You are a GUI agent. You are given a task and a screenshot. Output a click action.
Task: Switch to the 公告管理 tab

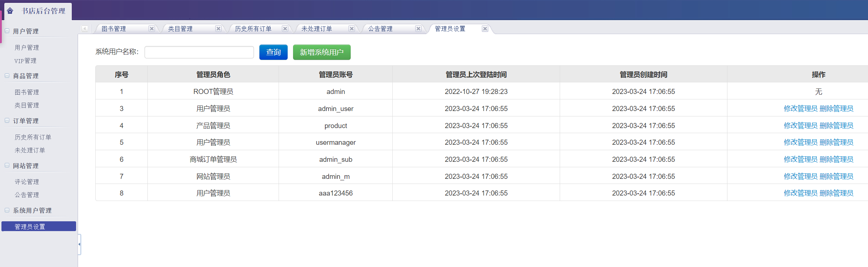pyautogui.click(x=380, y=29)
